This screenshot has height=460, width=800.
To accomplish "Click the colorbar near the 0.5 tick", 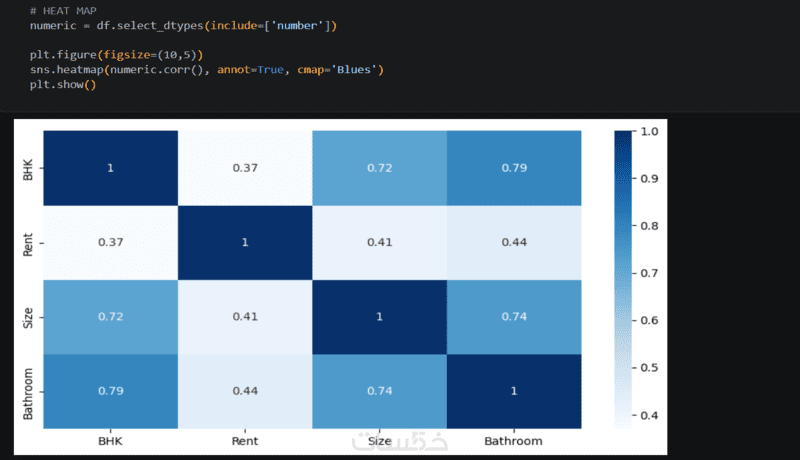I will click(x=623, y=368).
